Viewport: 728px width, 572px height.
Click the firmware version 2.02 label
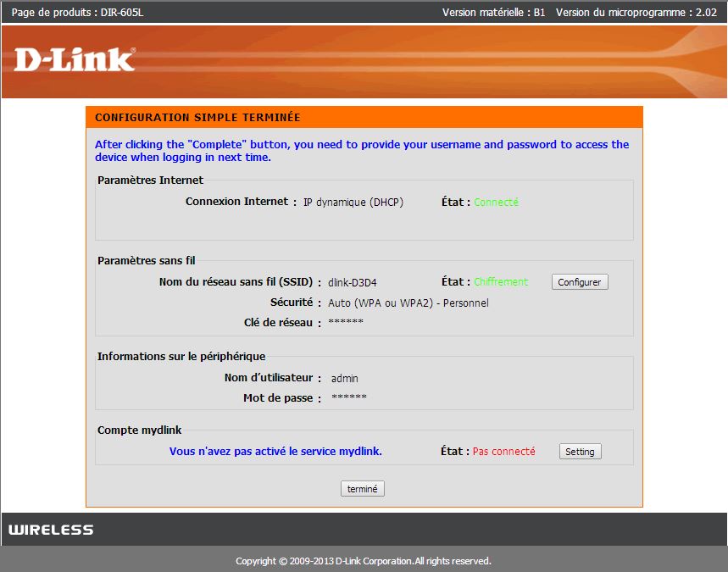pyautogui.click(x=636, y=12)
